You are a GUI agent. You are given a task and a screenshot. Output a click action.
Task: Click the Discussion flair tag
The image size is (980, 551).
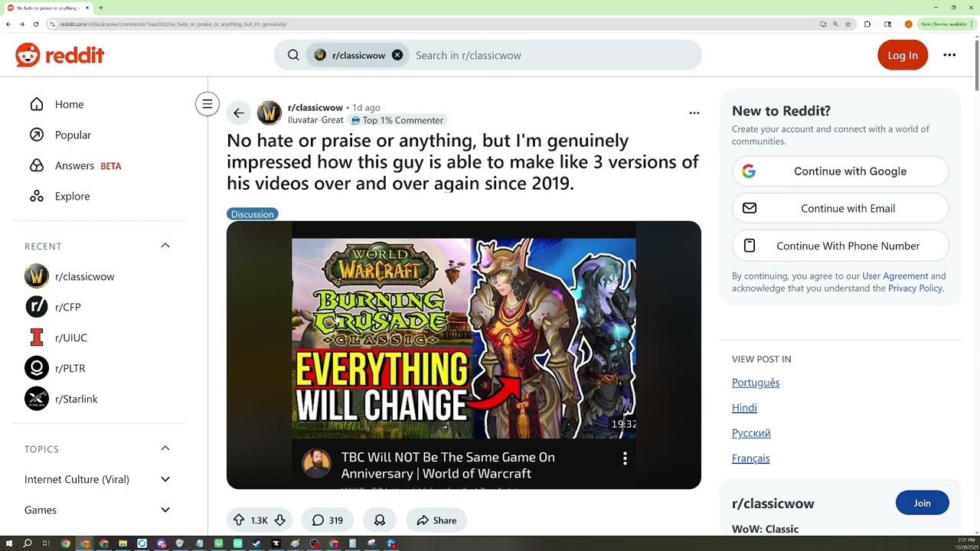pos(252,214)
